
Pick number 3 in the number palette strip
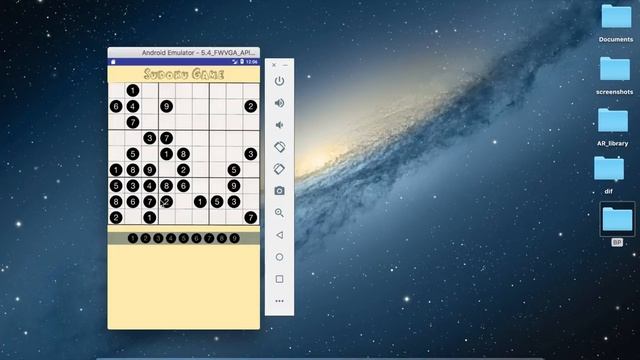click(x=158, y=238)
